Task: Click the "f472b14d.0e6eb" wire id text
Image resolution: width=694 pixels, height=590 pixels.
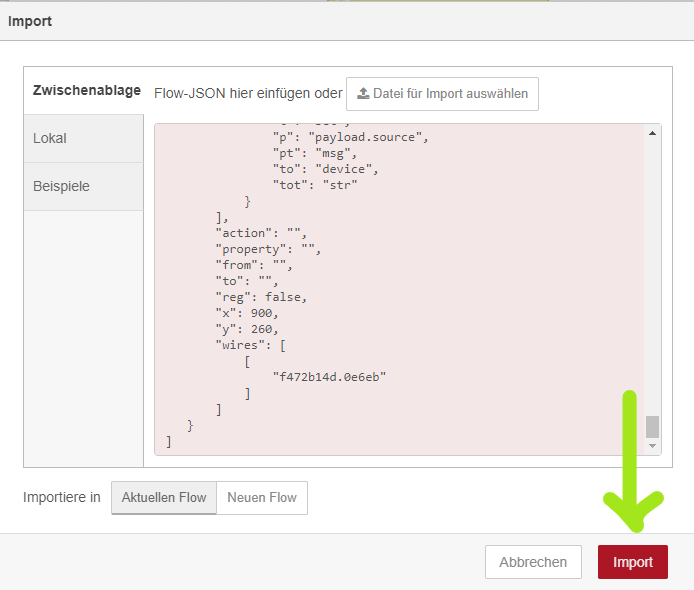Action: (x=329, y=377)
